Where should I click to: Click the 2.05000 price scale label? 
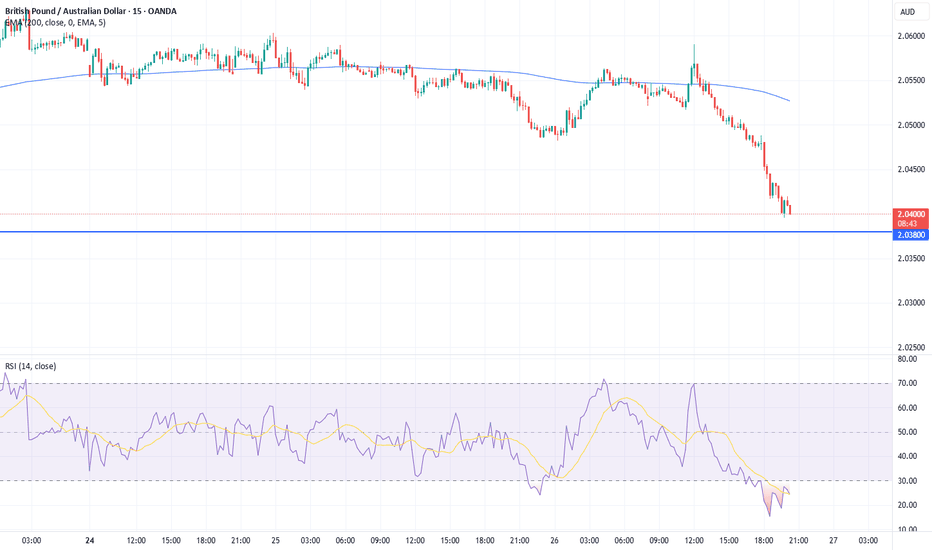tap(911, 125)
